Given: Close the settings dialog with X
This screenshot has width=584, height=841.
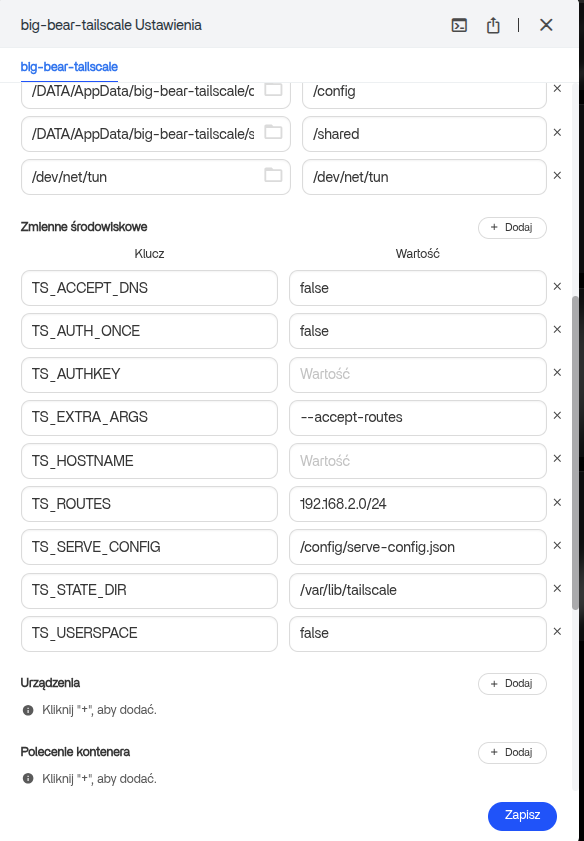Looking at the screenshot, I should [x=546, y=25].
